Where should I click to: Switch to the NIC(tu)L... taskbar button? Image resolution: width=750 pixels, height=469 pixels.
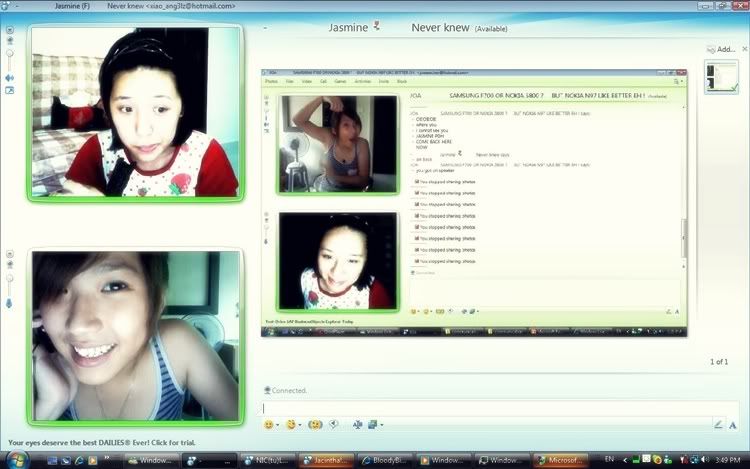[x=267, y=460]
